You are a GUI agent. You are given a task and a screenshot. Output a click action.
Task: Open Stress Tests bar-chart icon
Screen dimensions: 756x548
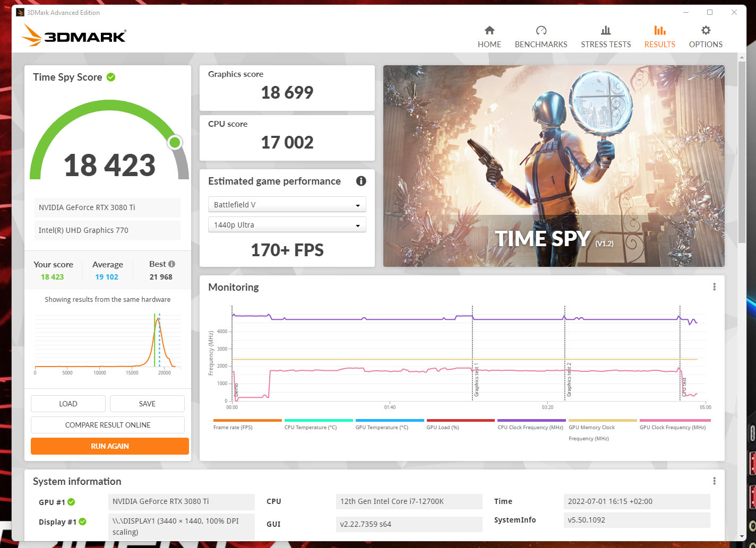606,30
